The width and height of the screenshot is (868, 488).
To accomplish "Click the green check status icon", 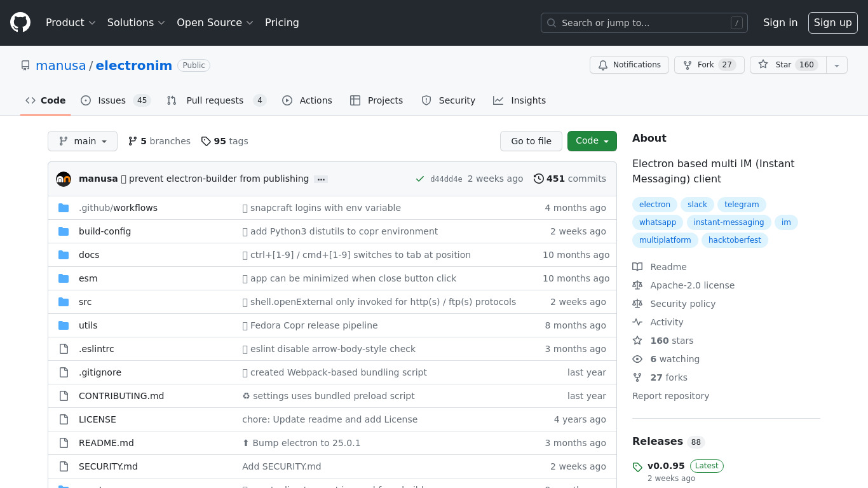I will [x=420, y=179].
